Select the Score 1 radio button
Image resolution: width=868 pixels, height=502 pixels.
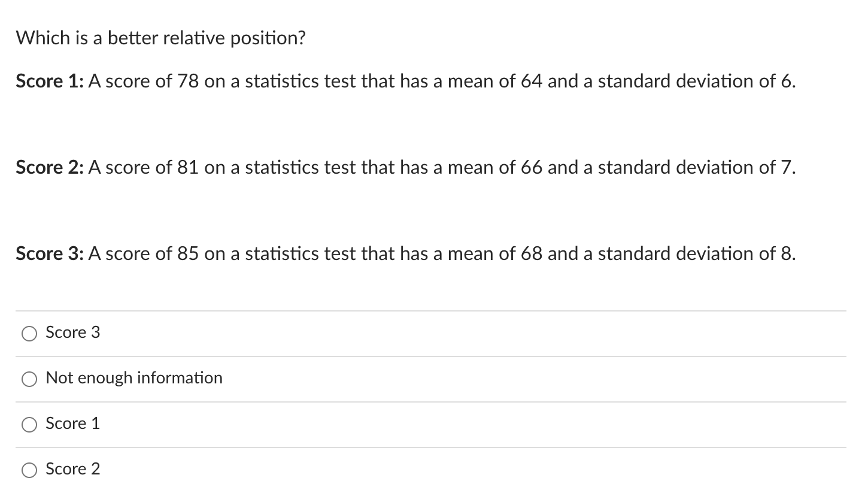29,425
